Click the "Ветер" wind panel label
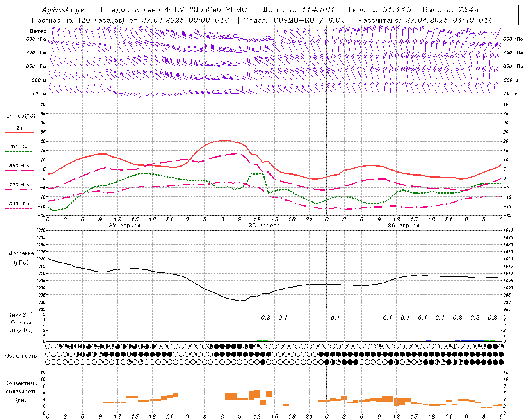 coord(38,31)
